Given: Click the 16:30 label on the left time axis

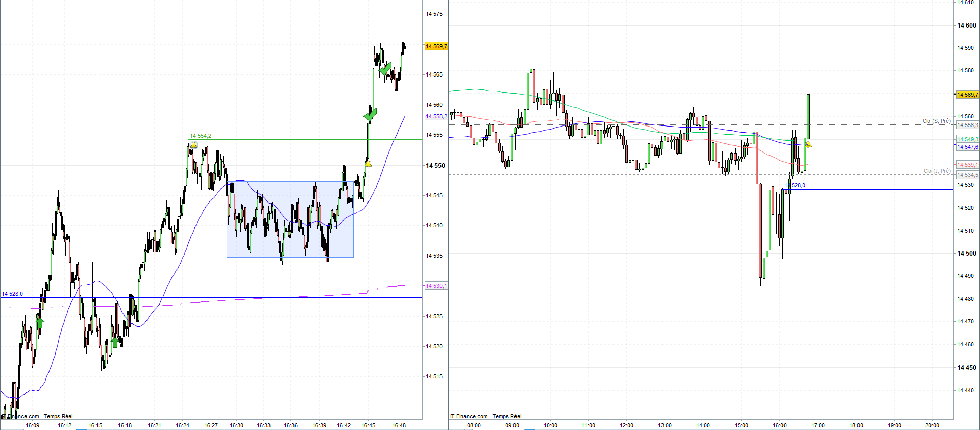Looking at the screenshot, I should pyautogui.click(x=236, y=425).
